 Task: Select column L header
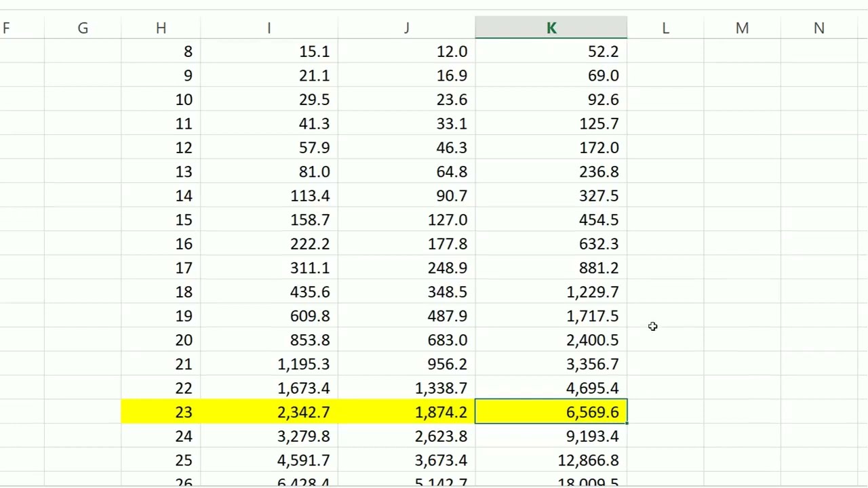pyautogui.click(x=665, y=28)
